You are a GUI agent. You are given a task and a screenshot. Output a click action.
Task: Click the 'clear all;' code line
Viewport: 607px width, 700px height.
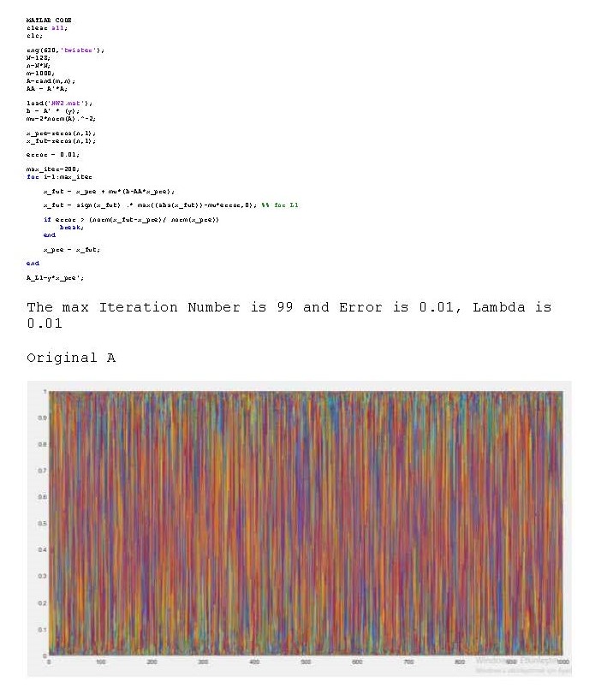point(47,28)
